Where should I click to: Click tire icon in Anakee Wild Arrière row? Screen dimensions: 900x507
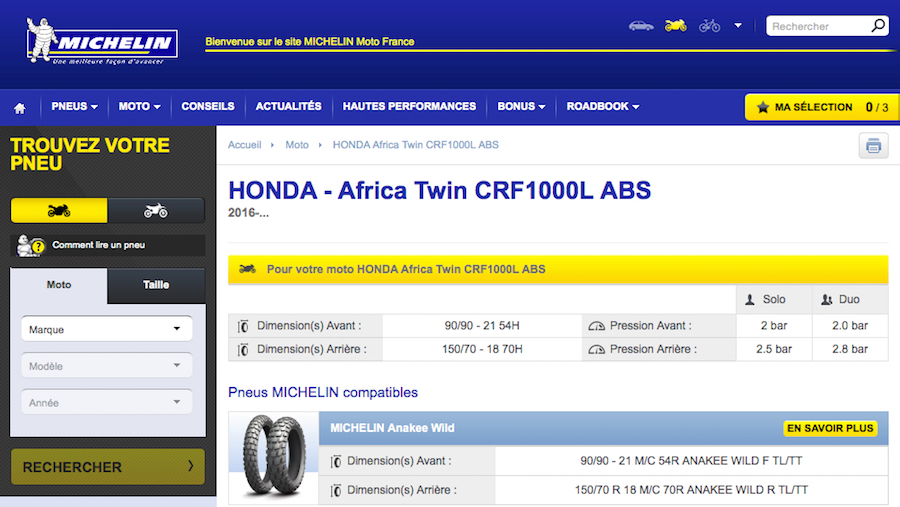pos(336,491)
